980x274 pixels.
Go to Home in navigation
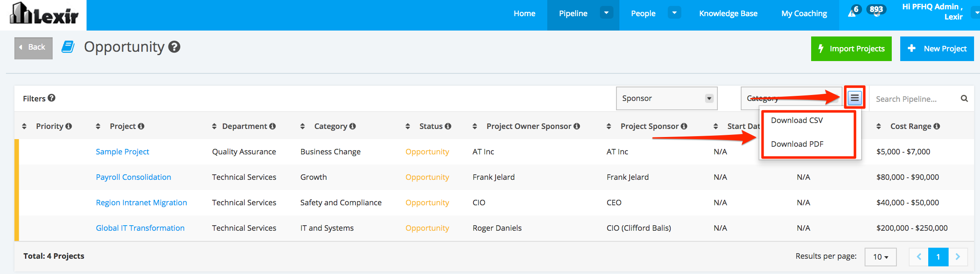tap(524, 14)
